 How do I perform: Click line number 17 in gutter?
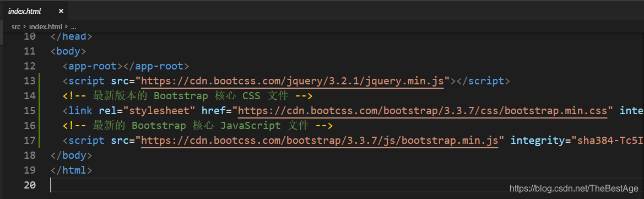[30, 140]
